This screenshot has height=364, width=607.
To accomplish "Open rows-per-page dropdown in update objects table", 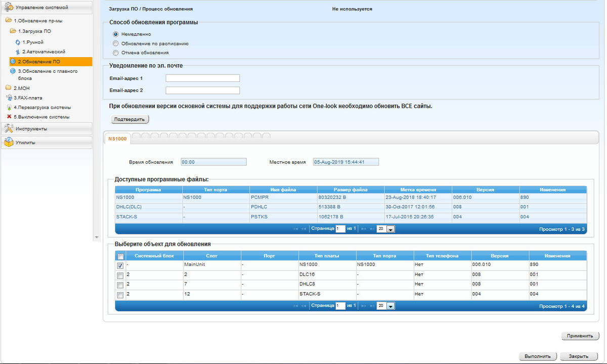I will (x=385, y=306).
